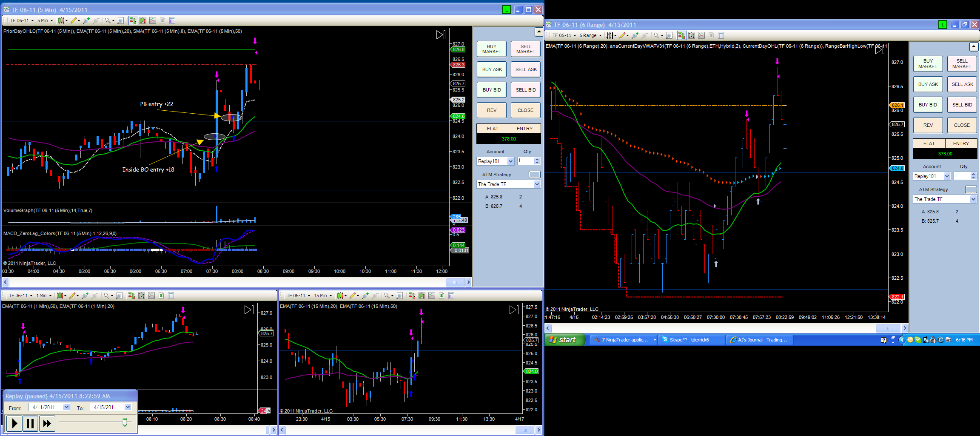Toggle chart trader panel in 1 Min chart toolbar
Image resolution: width=980 pixels, height=436 pixels.
[x=131, y=295]
